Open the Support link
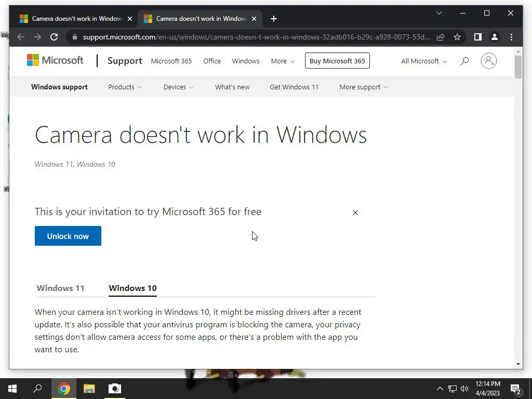The height and width of the screenshot is (399, 532). (x=125, y=61)
